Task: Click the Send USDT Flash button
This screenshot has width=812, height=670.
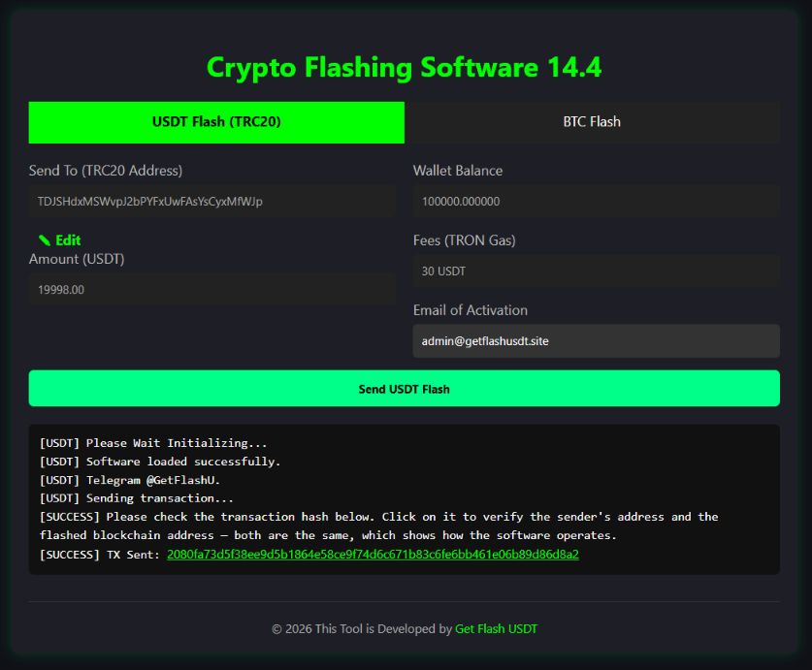Action: tap(404, 389)
